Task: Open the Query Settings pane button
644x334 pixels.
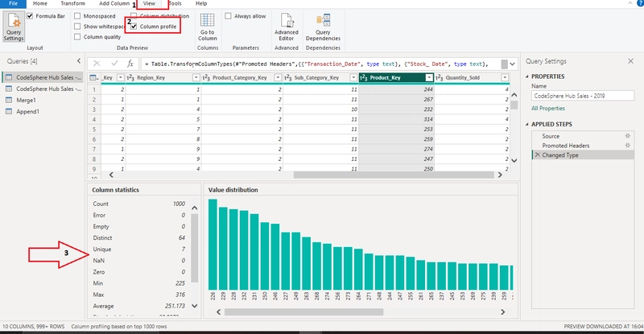Action: [x=14, y=27]
